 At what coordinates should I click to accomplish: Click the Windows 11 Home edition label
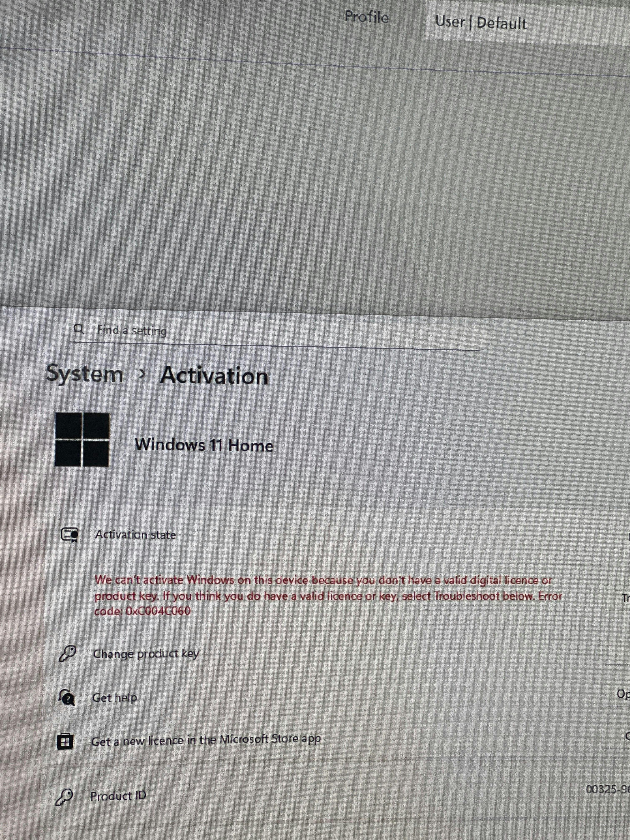204,445
